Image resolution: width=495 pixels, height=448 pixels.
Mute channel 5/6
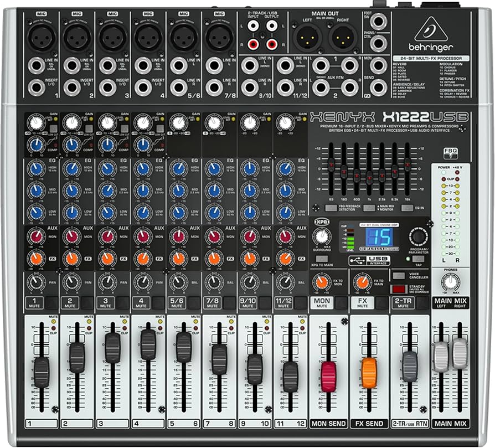click(x=177, y=303)
